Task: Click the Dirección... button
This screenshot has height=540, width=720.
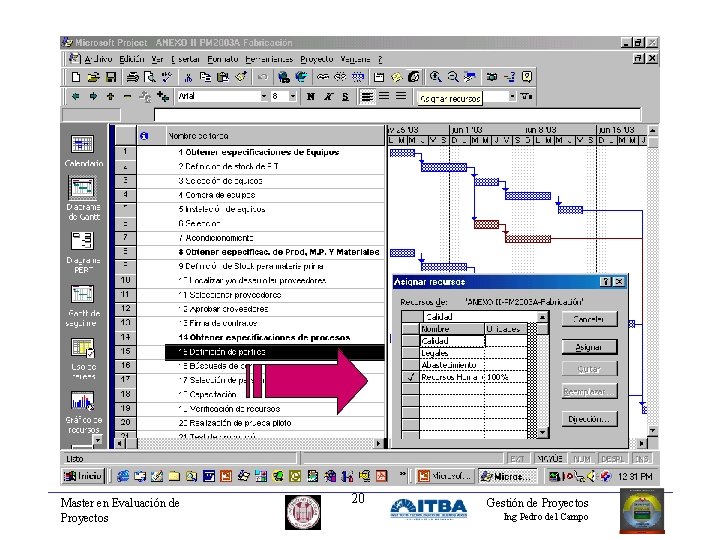Action: (x=589, y=419)
